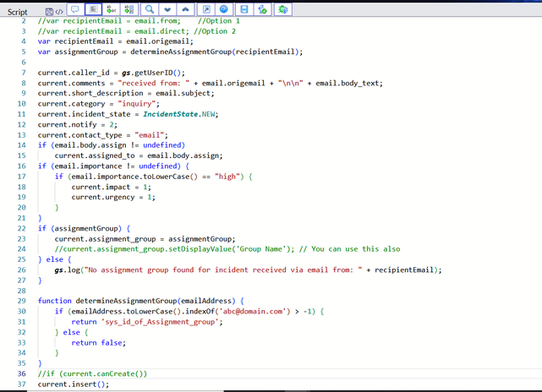Click the toggle comment toolbar button

pyautogui.click(x=75, y=9)
